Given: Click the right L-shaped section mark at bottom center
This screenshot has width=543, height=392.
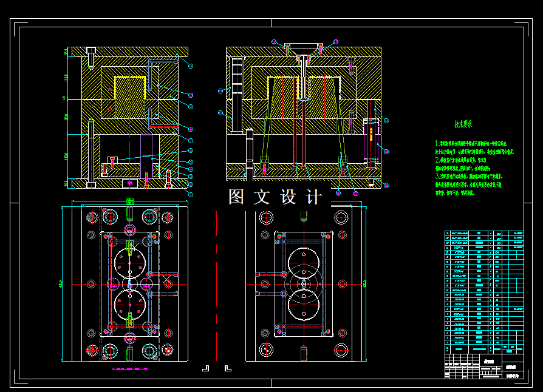Looking at the screenshot, I should (228, 368).
